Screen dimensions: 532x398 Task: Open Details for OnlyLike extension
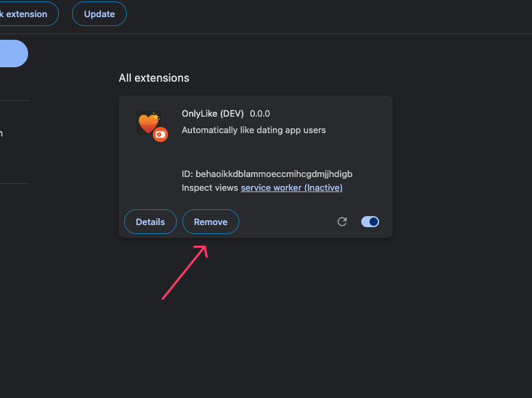pos(150,222)
